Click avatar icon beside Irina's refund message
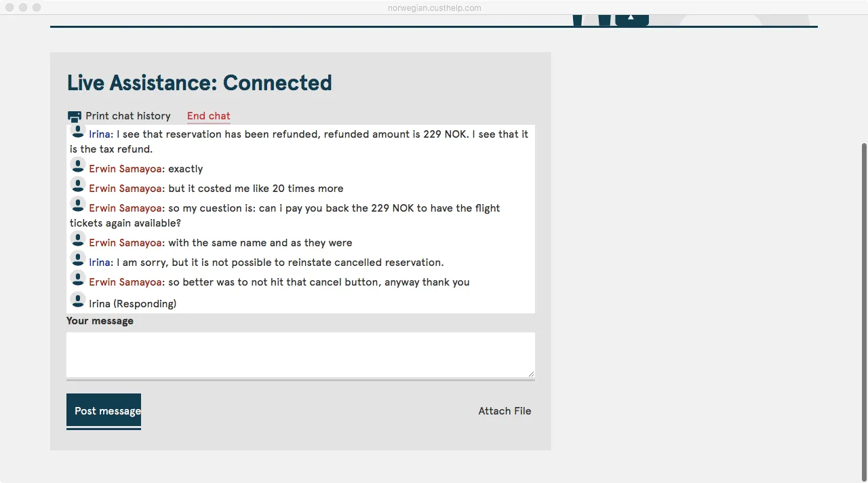The image size is (868, 483). (78, 131)
